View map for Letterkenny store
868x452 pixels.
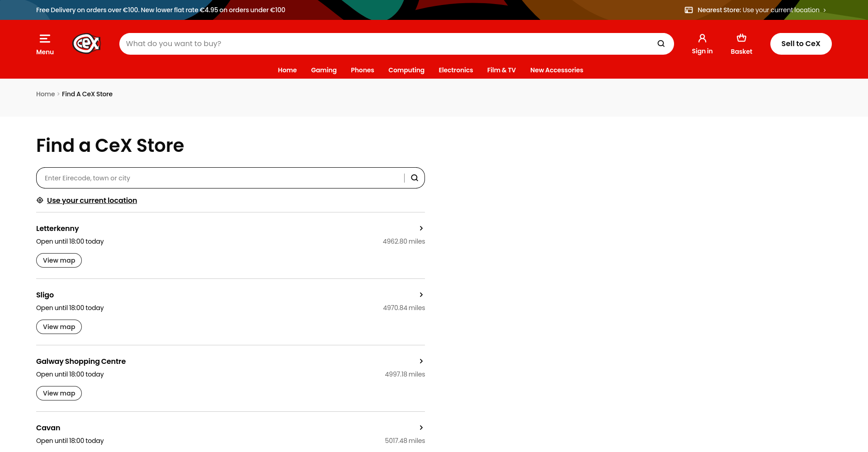click(59, 260)
